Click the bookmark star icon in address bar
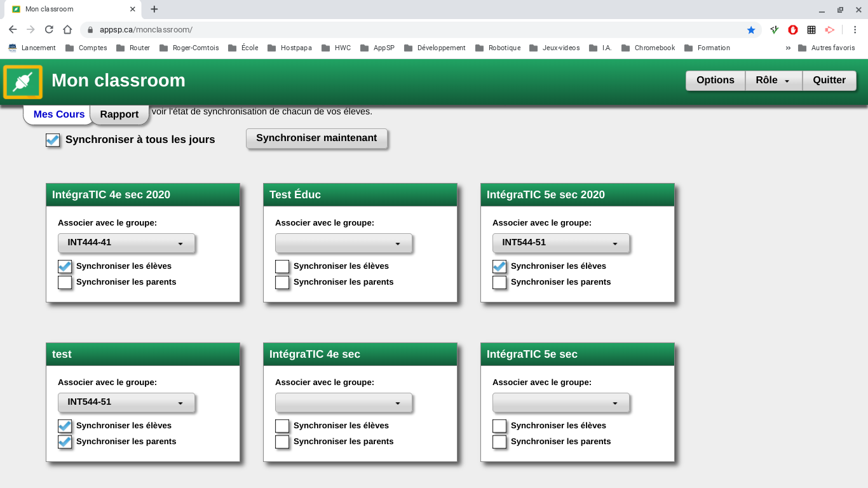Screen dimensions: 868x488 751,30
